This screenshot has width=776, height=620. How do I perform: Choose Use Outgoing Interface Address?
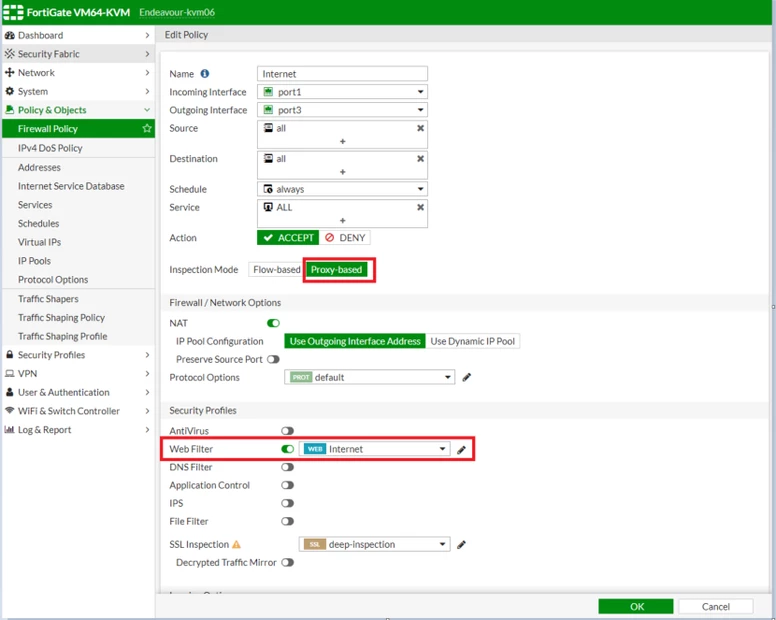(x=355, y=341)
